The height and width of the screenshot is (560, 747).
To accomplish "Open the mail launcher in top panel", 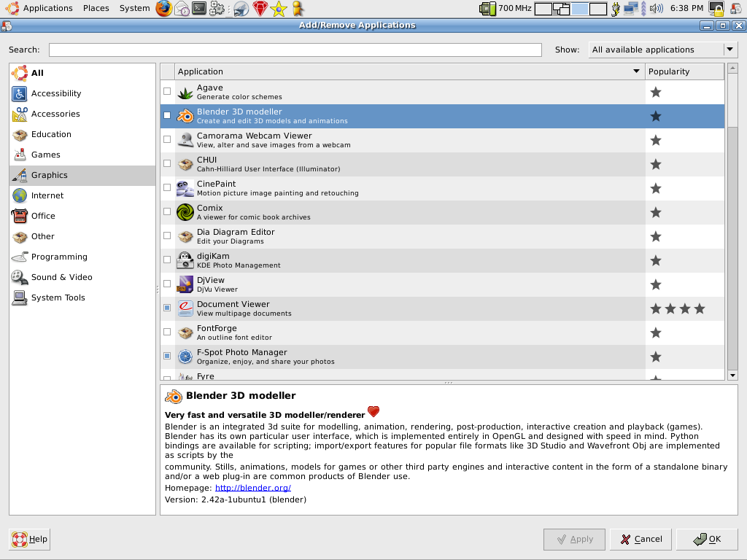I will [x=182, y=9].
